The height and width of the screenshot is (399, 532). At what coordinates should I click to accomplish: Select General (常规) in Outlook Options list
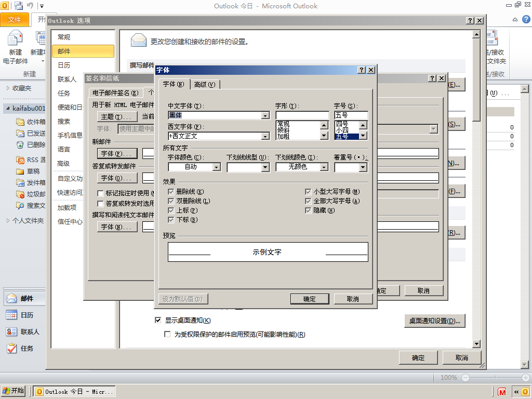click(x=83, y=37)
